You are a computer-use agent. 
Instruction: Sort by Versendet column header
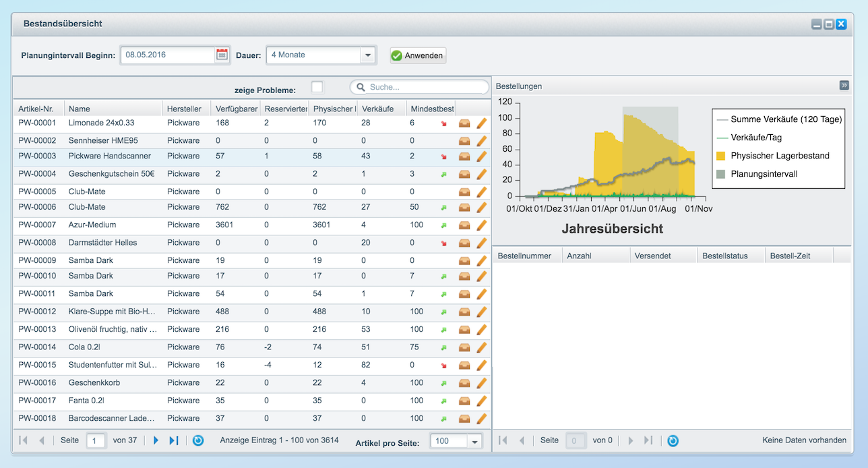tap(663, 256)
